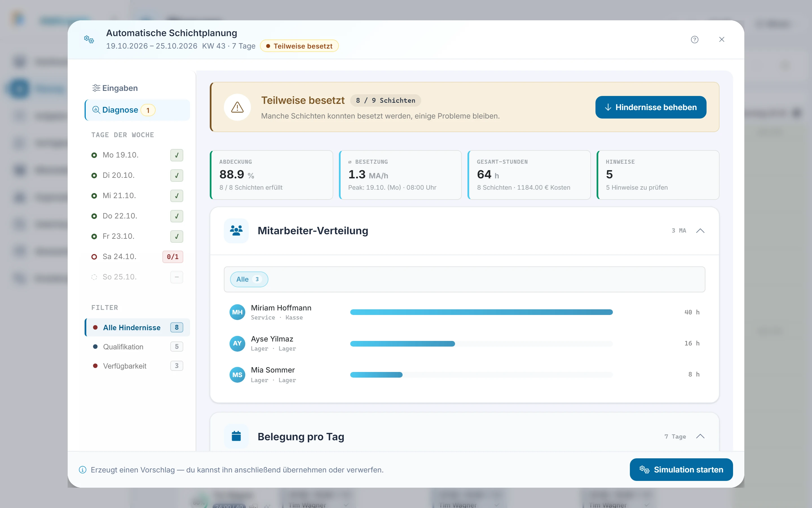Image resolution: width=812 pixels, height=508 pixels.
Task: Click the checkmark badge for Mi 21.10.
Action: point(176,196)
